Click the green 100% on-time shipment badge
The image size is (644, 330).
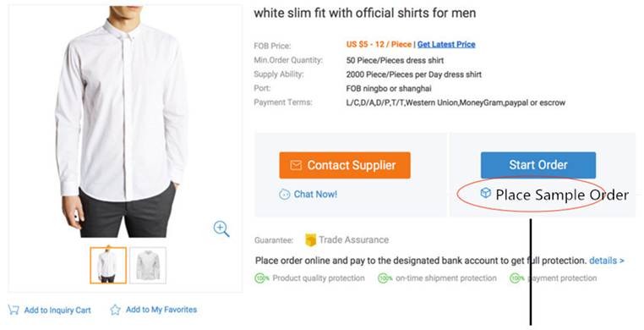pyautogui.click(x=385, y=278)
